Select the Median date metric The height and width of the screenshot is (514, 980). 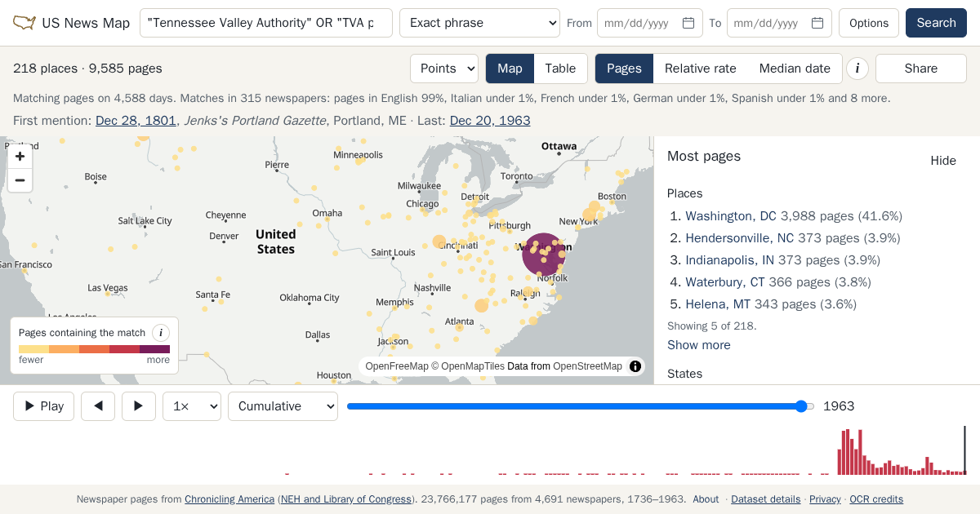pos(795,69)
